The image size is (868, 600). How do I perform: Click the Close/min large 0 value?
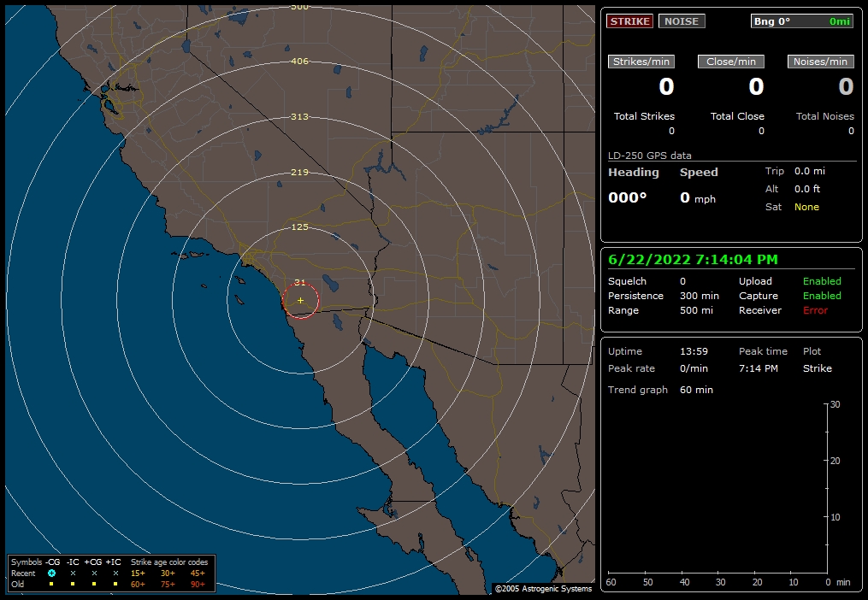tap(756, 86)
